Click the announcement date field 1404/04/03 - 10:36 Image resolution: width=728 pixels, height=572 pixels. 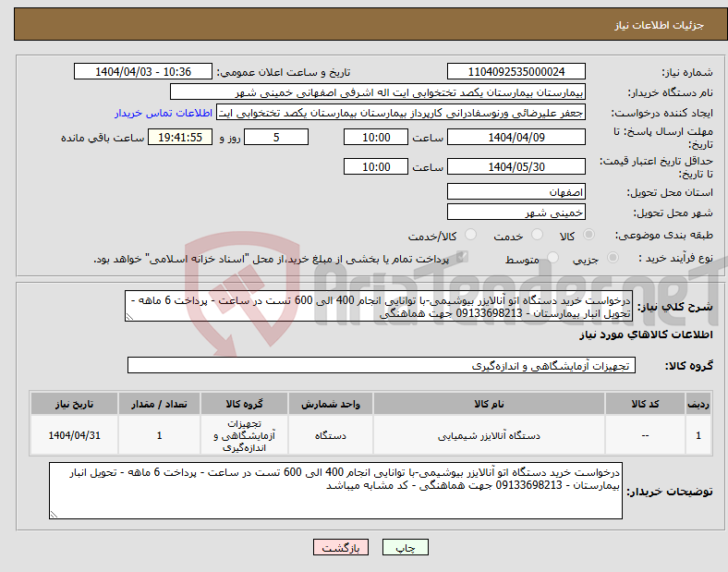pyautogui.click(x=143, y=71)
